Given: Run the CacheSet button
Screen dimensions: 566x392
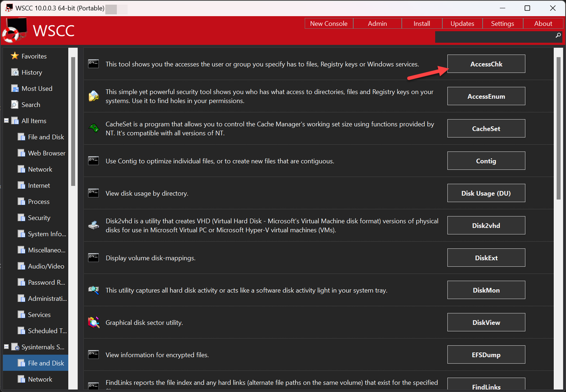Looking at the screenshot, I should click(x=486, y=128).
